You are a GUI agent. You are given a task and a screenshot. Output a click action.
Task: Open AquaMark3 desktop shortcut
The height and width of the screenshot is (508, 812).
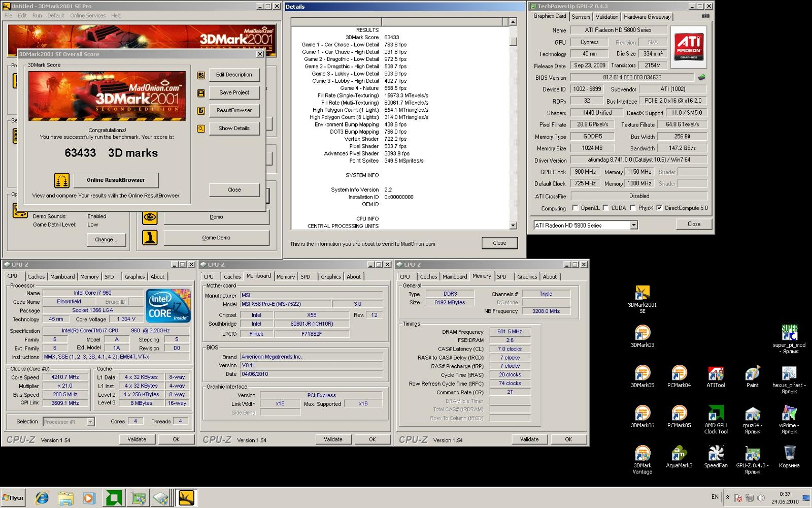[679, 457]
